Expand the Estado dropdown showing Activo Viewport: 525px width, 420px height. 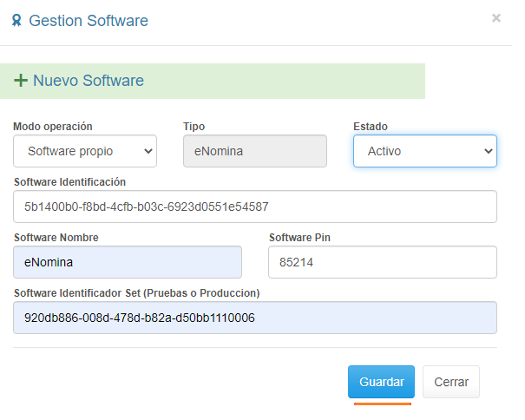424,151
